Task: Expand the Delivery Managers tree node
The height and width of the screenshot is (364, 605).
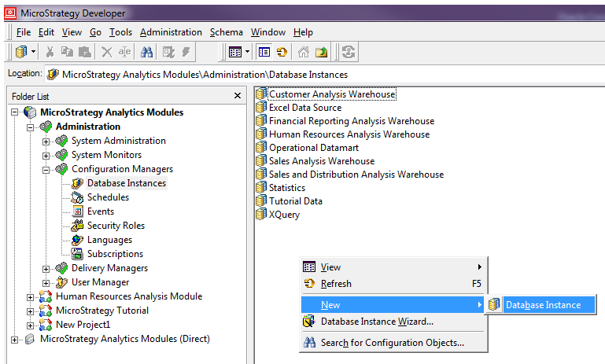Action: (46, 268)
